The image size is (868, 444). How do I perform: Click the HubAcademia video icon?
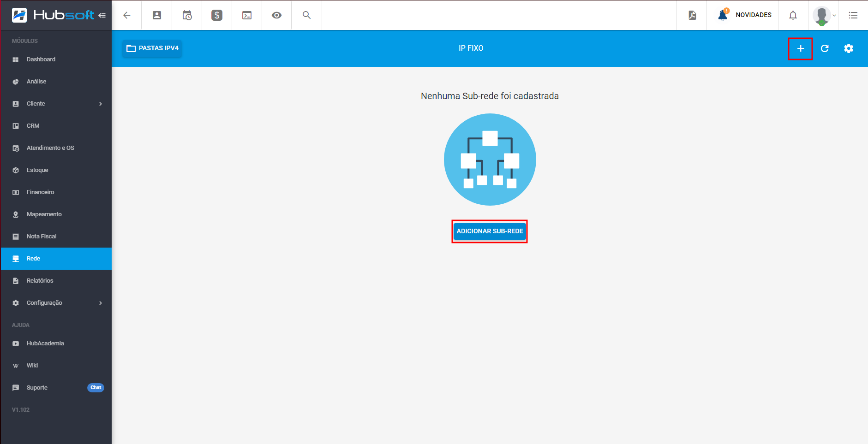tap(16, 343)
